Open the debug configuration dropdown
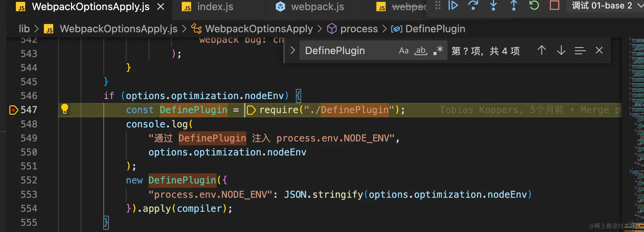The height and width of the screenshot is (232, 644). pos(640,6)
